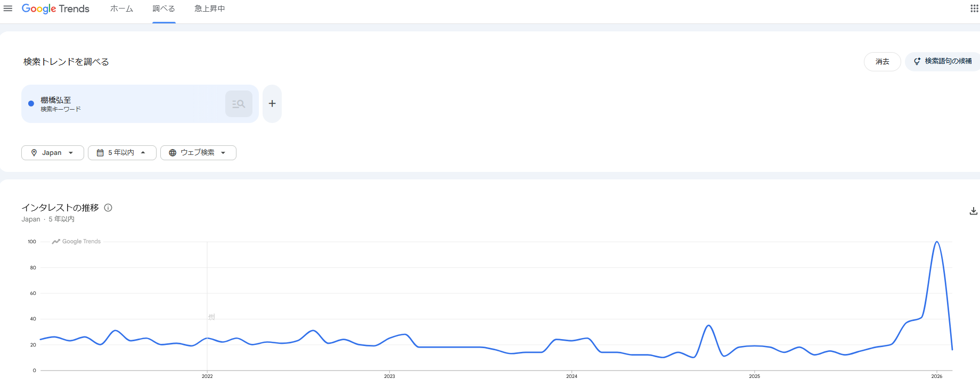
Task: Open the Google apps grid
Action: [974, 9]
